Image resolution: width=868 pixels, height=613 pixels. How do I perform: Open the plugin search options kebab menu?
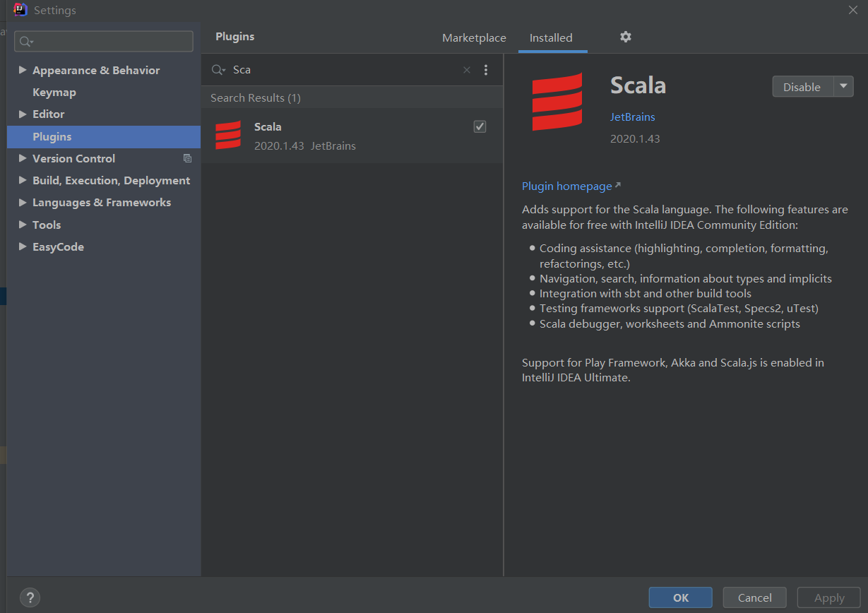point(485,70)
